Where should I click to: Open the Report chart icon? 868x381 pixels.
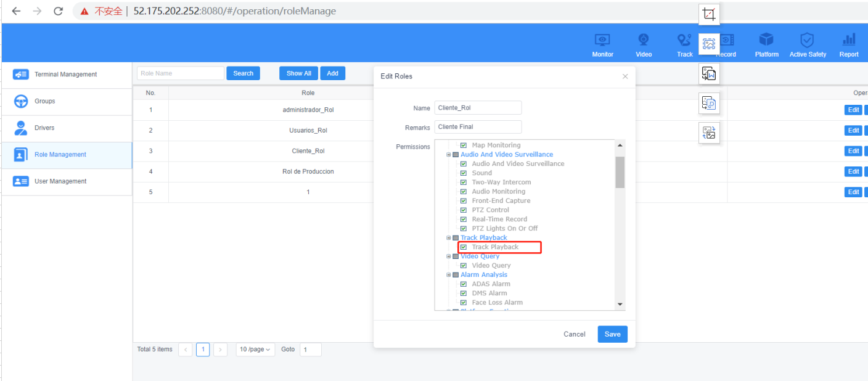[848, 40]
